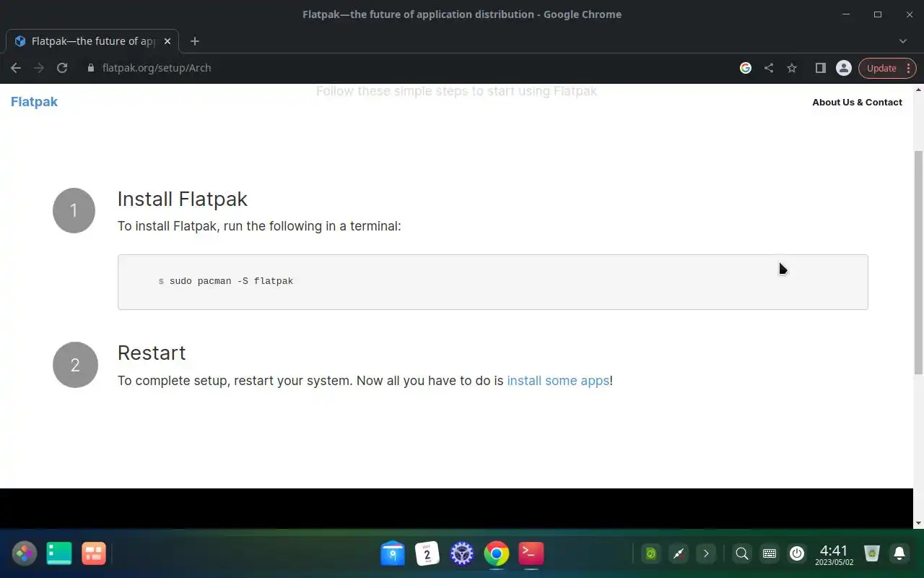Viewport: 924px width, 578px height.
Task: Click the Chrome Update button
Action: click(887, 68)
